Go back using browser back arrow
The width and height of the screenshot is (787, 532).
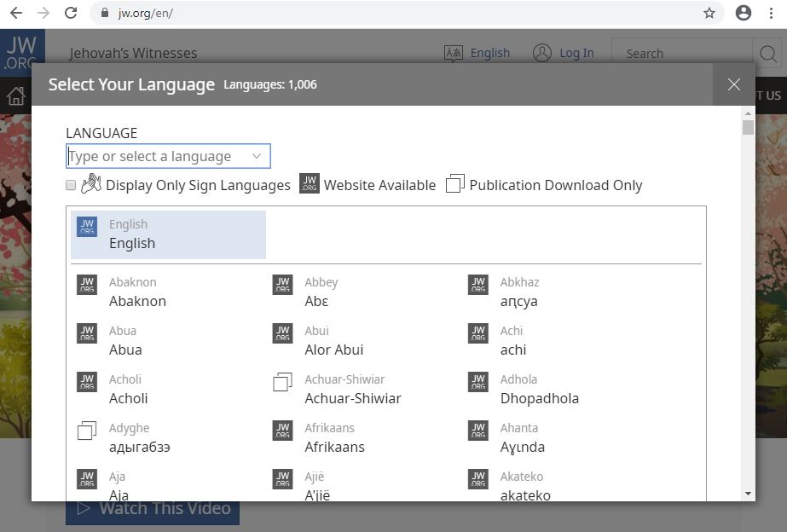[x=16, y=13]
